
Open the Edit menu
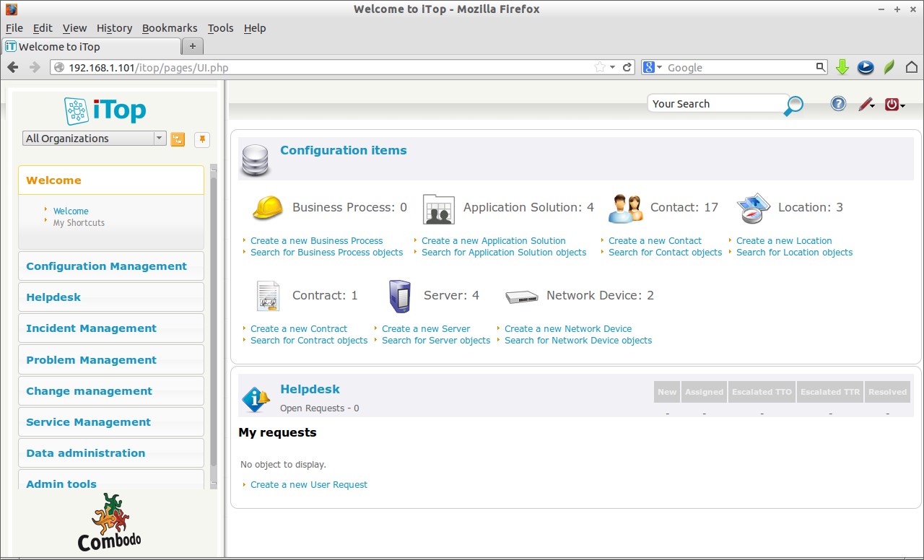coord(43,28)
